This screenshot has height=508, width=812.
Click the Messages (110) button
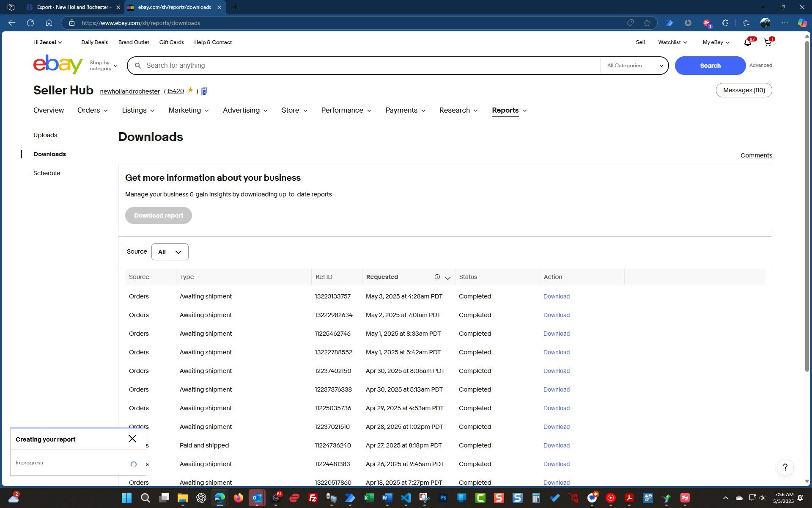[743, 90]
